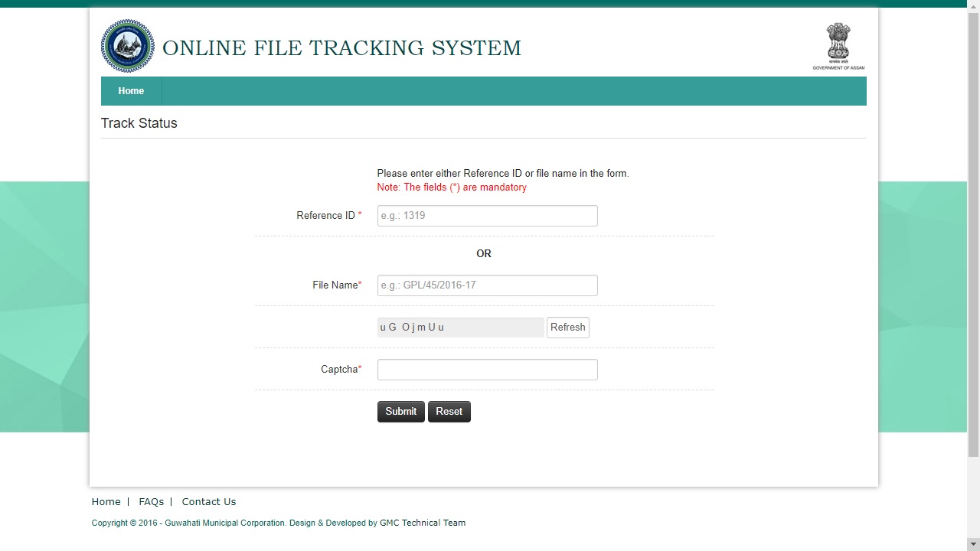Click the vertical scrollbar thumb
Screen dimensions: 980x551
coord(973,230)
